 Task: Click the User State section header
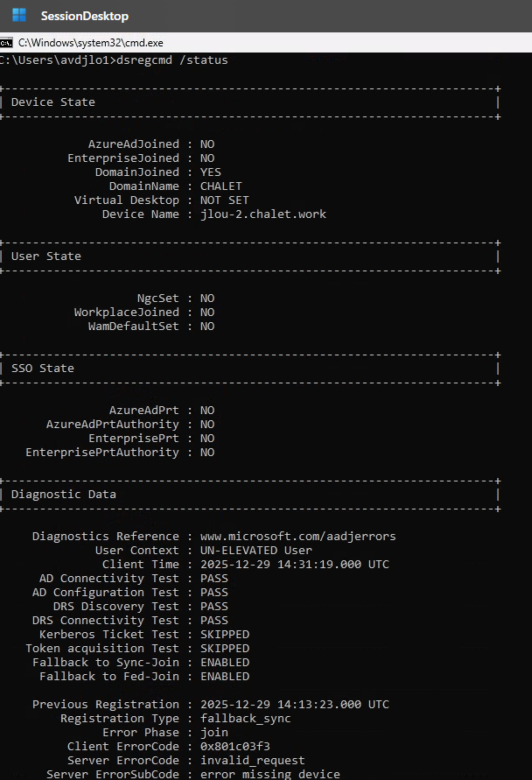tap(46, 256)
